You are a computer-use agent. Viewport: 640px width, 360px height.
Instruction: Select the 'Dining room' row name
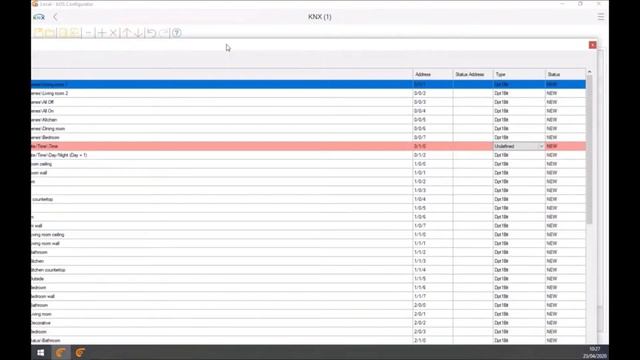click(48, 129)
